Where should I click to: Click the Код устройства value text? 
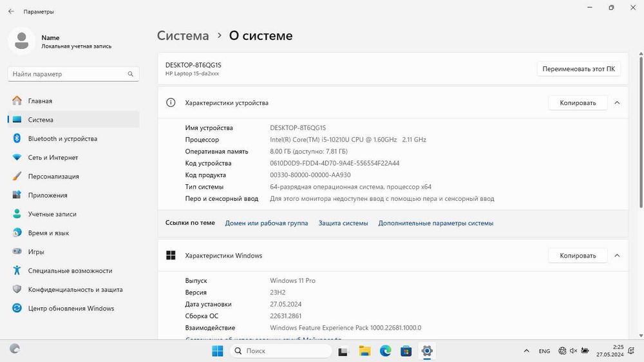(x=335, y=163)
